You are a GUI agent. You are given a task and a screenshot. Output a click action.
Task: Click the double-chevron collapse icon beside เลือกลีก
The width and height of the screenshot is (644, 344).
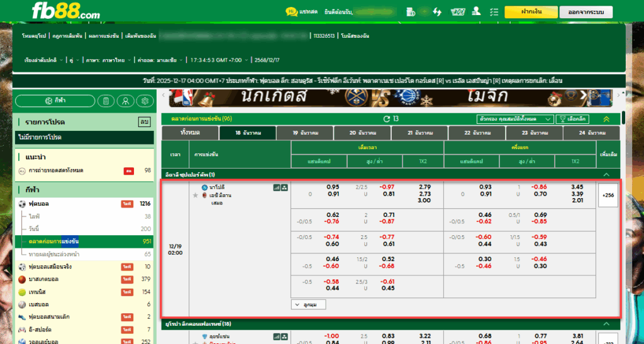606,119
